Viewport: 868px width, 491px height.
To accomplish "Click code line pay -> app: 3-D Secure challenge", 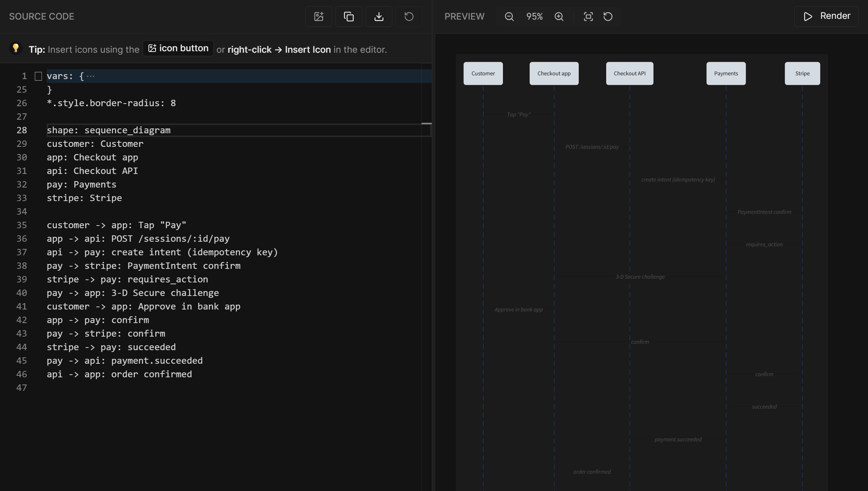I will coord(133,293).
